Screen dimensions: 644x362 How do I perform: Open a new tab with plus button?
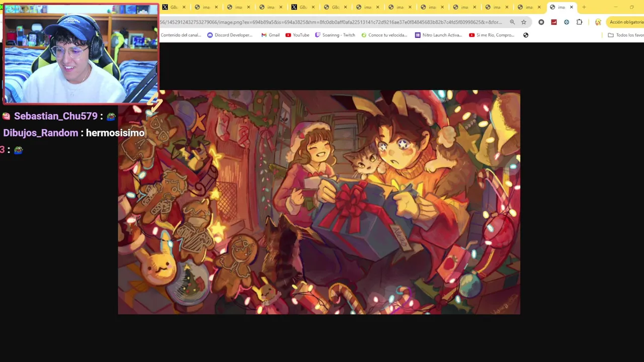pyautogui.click(x=584, y=7)
